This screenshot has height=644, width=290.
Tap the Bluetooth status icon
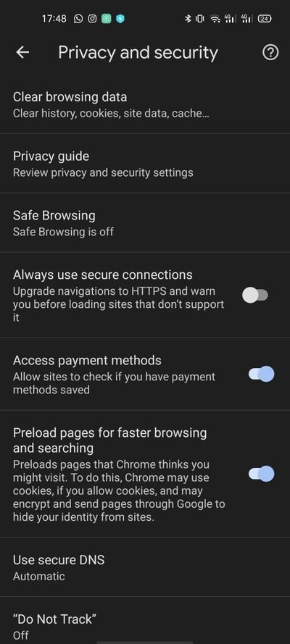point(188,19)
